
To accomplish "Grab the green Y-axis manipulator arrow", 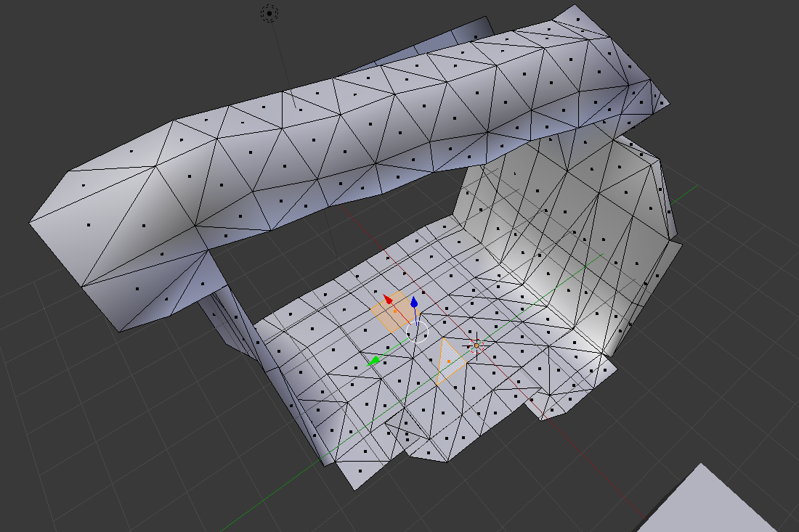I will [373, 361].
